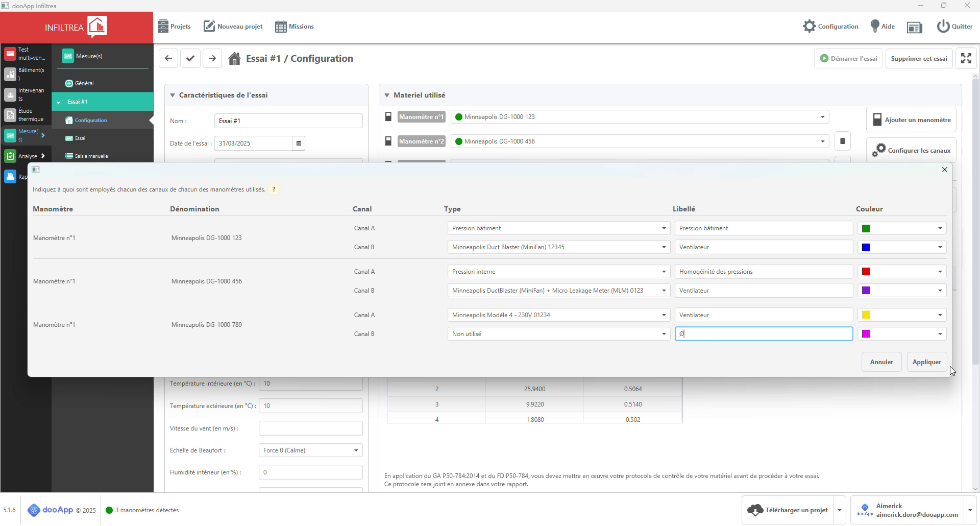Image resolution: width=980 pixels, height=526 pixels.
Task: Go to next step with forward arrow
Action: 212,59
